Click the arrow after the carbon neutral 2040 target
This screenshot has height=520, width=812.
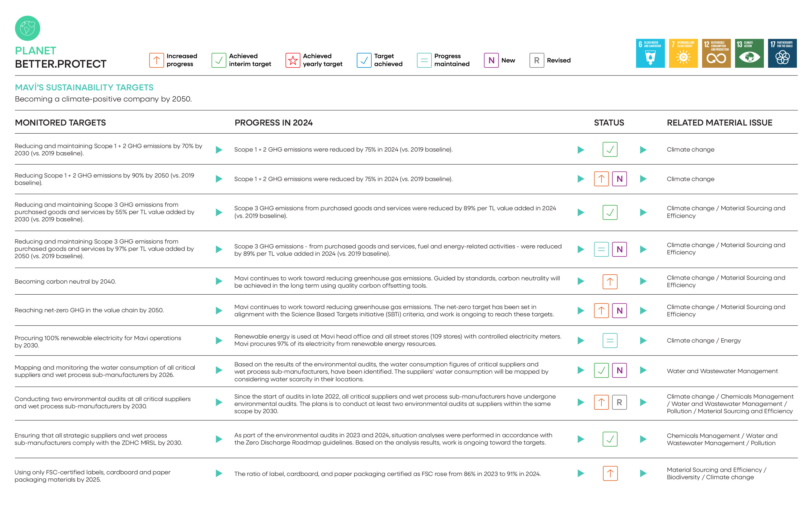(x=219, y=281)
